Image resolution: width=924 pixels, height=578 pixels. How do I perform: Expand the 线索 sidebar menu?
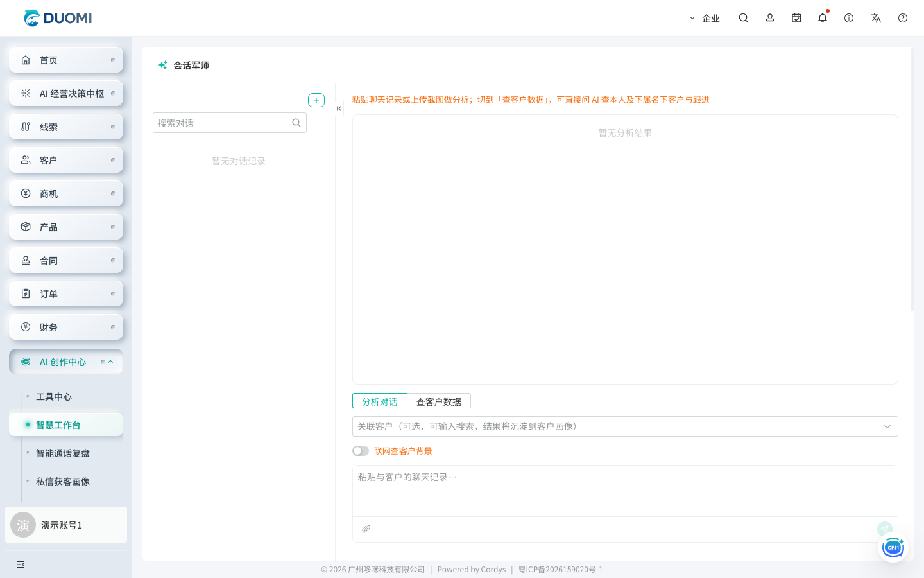66,127
